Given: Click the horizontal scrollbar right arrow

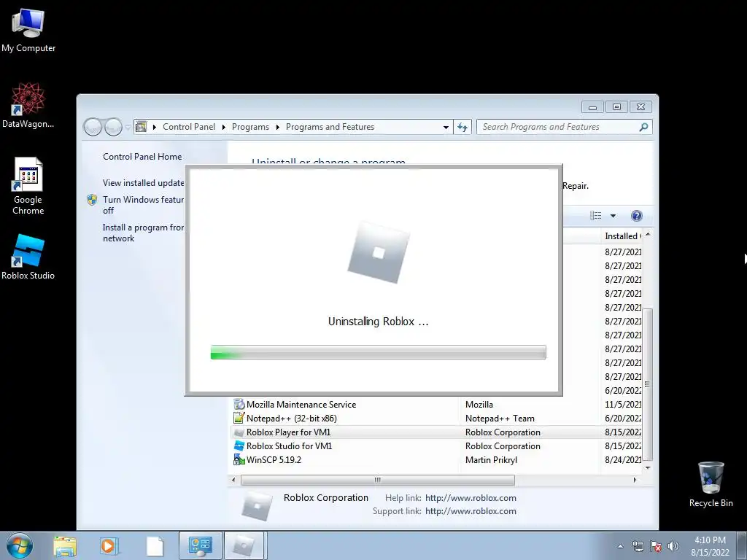Looking at the screenshot, I should (635, 480).
